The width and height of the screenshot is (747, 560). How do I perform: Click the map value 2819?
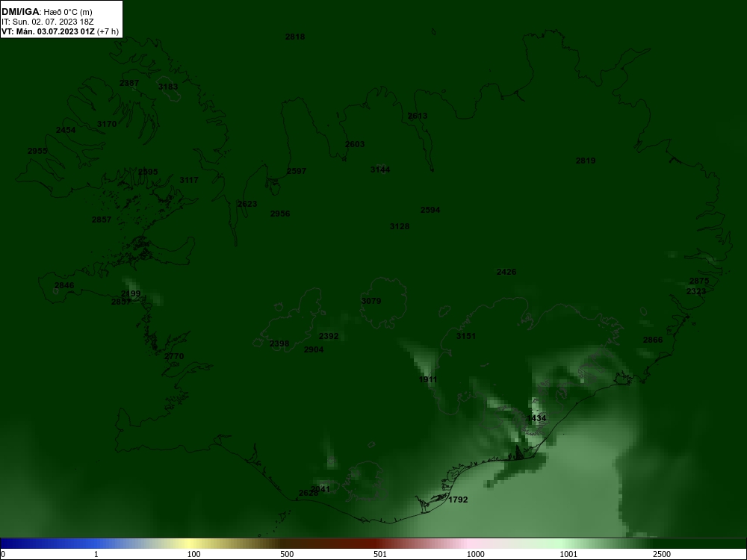tap(586, 161)
